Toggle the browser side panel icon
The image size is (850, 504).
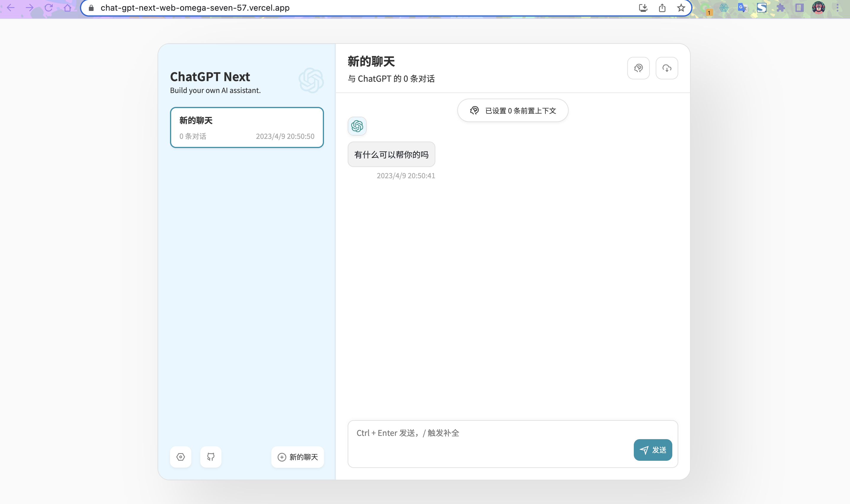pos(799,8)
